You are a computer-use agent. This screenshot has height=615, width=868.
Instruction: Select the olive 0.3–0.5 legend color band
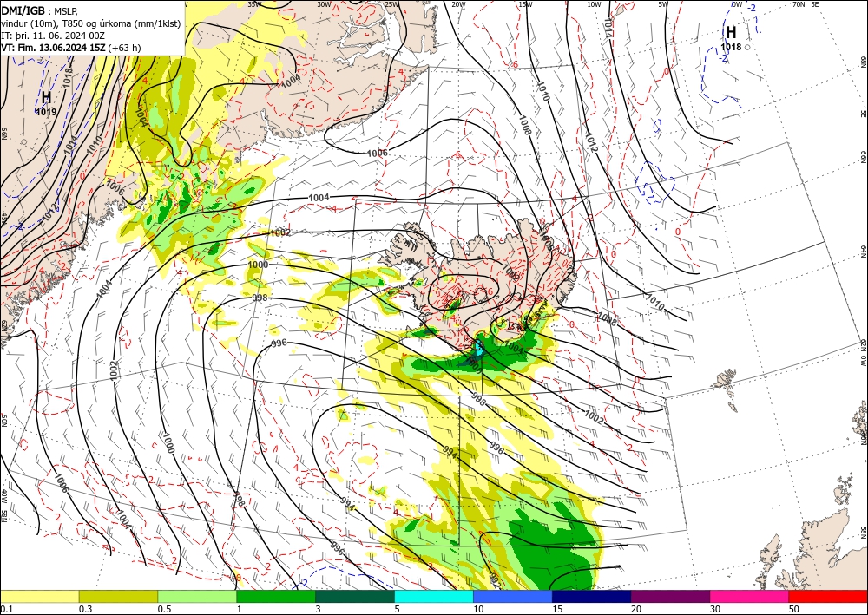click(118, 596)
